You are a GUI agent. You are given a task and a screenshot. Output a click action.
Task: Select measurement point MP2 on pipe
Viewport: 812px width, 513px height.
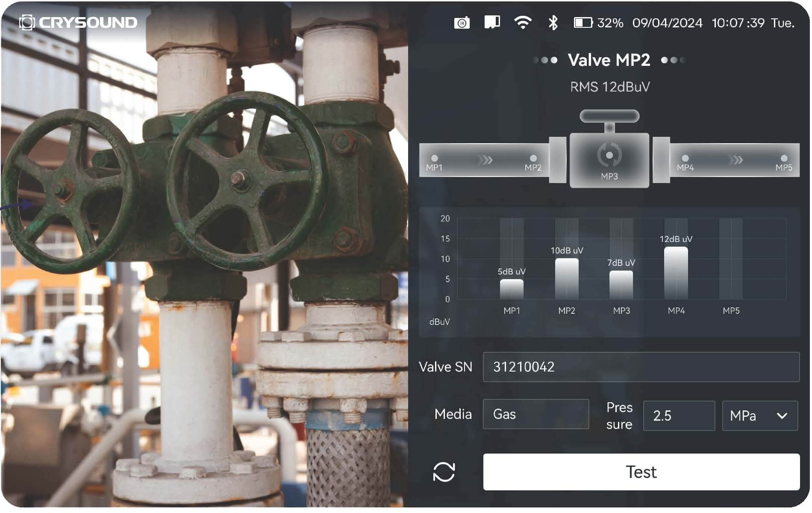pyautogui.click(x=533, y=159)
